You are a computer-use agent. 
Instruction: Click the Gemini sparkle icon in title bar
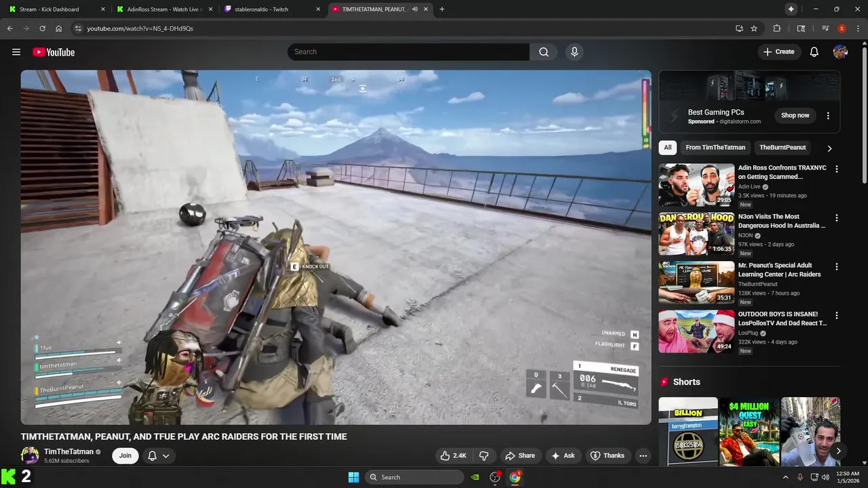click(x=791, y=9)
